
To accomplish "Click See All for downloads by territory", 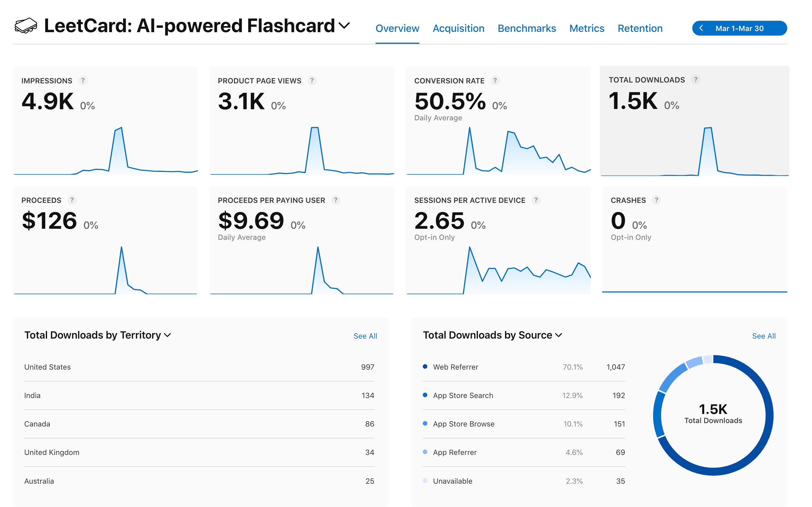I will 365,336.
